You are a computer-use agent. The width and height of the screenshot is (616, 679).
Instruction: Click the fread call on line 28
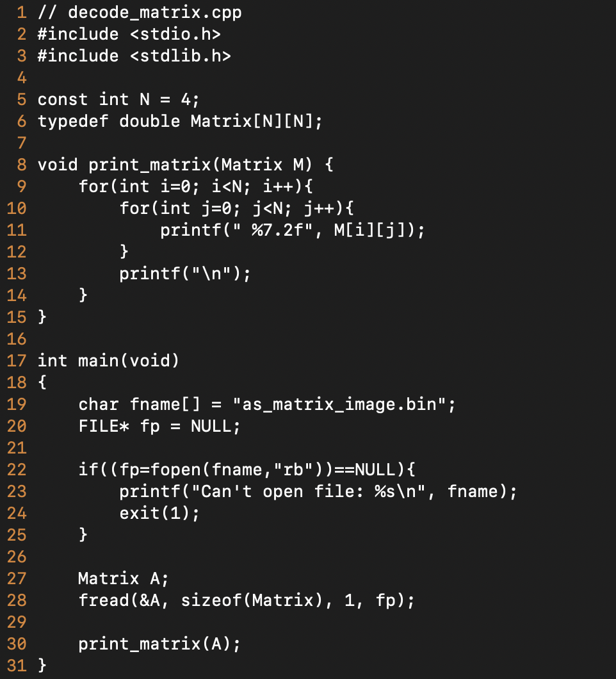coord(247,600)
